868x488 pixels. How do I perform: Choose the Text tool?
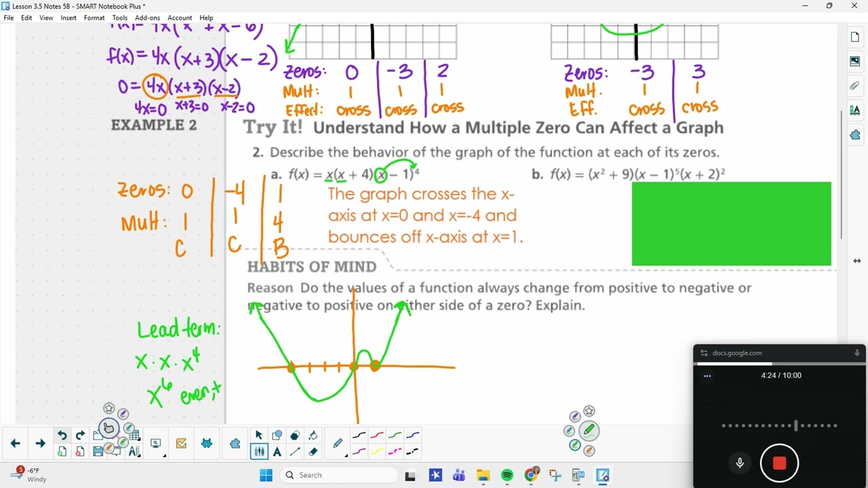pos(277,451)
